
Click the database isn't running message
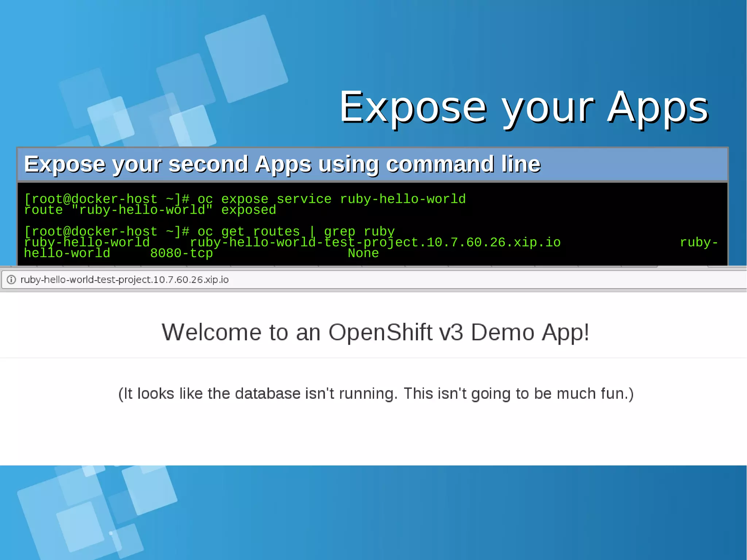(376, 394)
